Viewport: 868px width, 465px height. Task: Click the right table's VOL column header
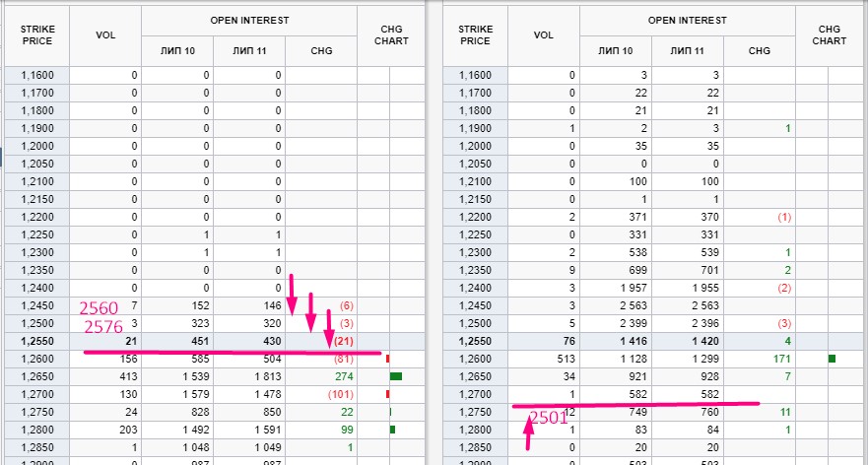pos(543,34)
